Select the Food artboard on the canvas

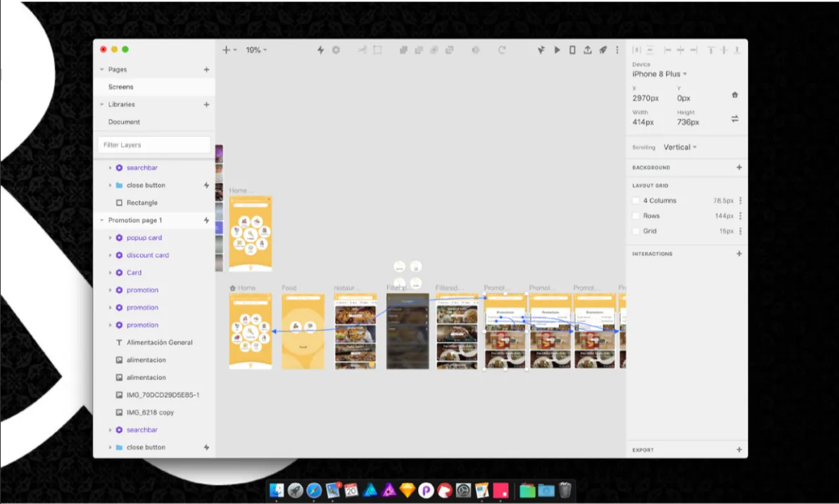(x=303, y=331)
